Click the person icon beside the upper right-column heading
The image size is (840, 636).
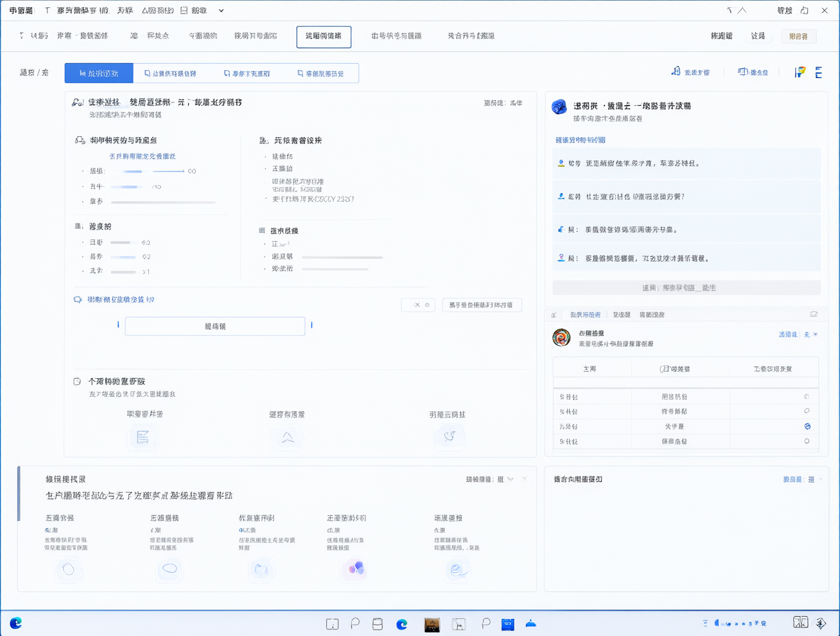coord(263,141)
